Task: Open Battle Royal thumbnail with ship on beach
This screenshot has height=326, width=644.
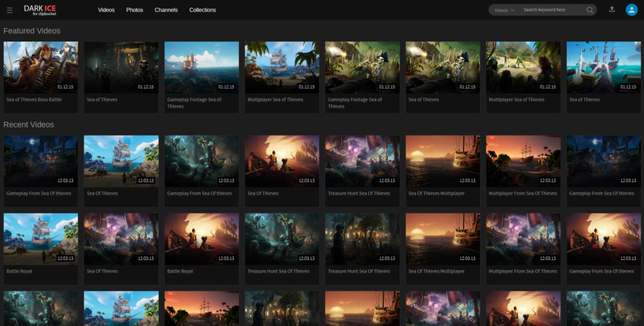Action: pyautogui.click(x=41, y=239)
